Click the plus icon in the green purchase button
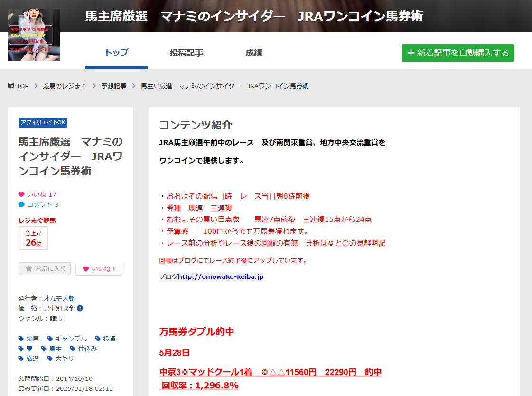The width and height of the screenshot is (532, 396). tap(411, 53)
